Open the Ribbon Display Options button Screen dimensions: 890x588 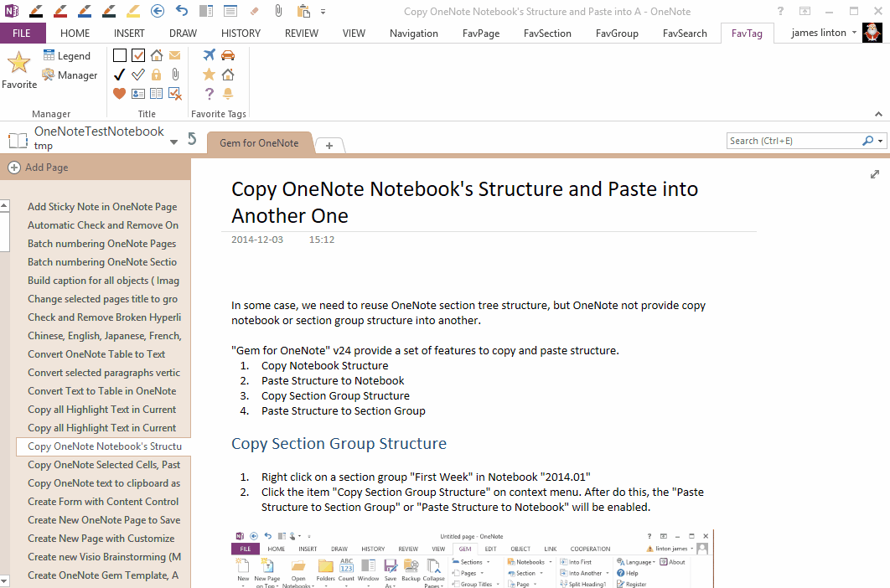tap(805, 11)
